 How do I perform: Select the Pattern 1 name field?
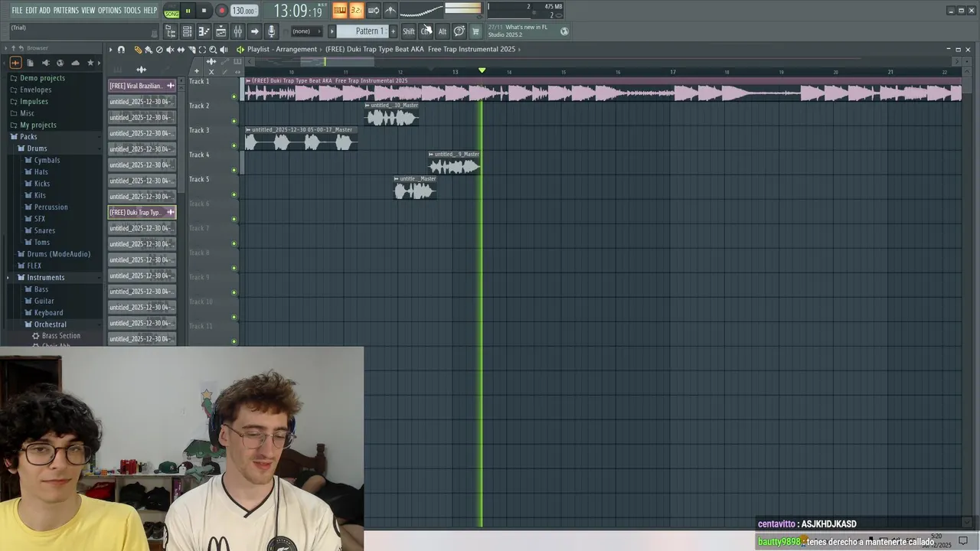(363, 31)
